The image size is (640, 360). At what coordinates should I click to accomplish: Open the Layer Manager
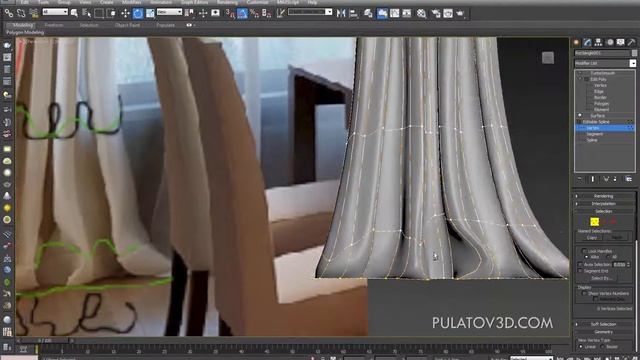click(368, 13)
